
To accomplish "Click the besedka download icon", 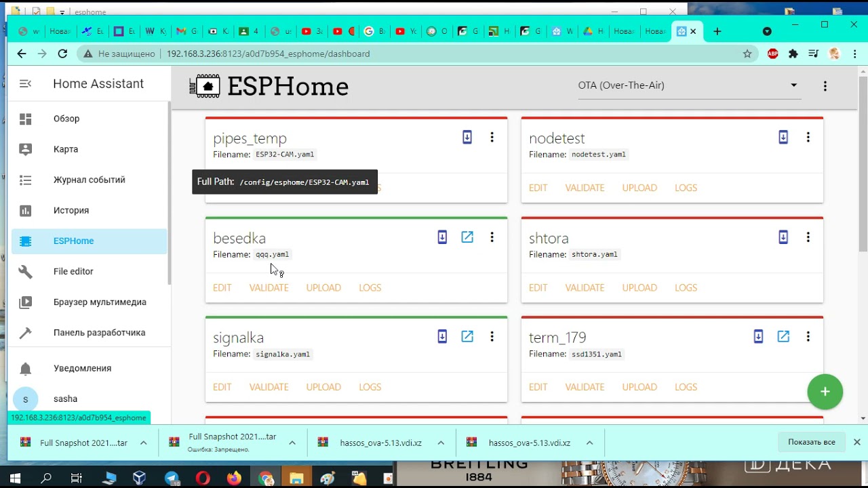I will pyautogui.click(x=442, y=237).
